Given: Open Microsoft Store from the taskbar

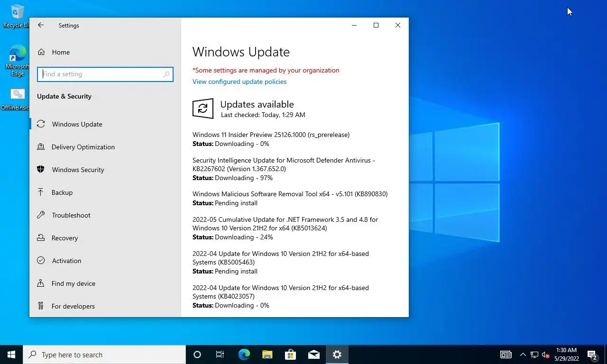Looking at the screenshot, I should point(290,355).
